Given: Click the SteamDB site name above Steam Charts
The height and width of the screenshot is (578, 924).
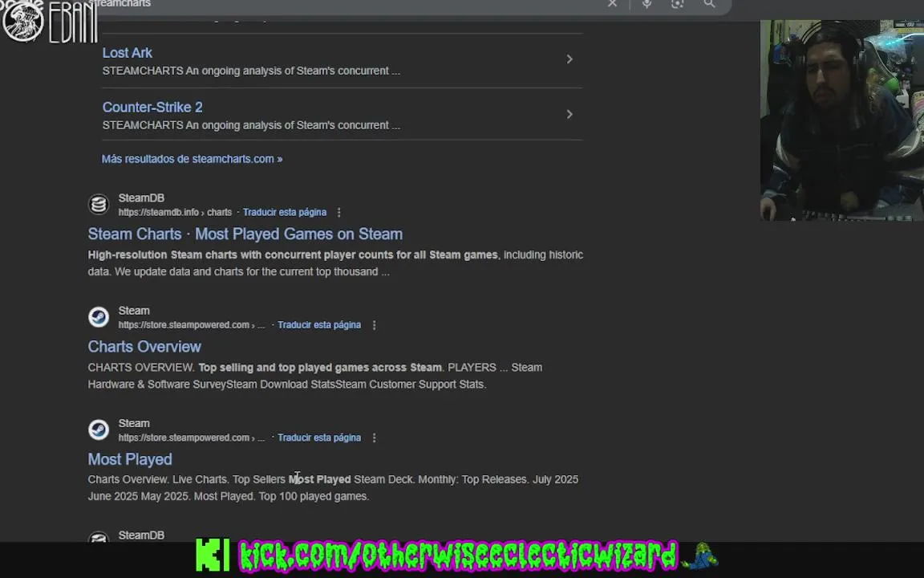Looking at the screenshot, I should [141, 198].
